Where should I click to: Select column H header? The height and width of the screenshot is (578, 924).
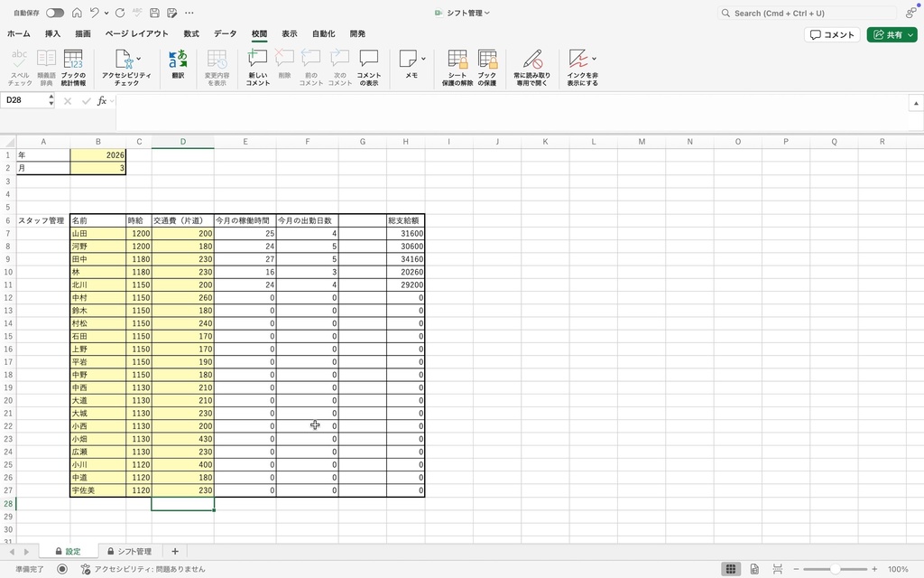pyautogui.click(x=405, y=142)
